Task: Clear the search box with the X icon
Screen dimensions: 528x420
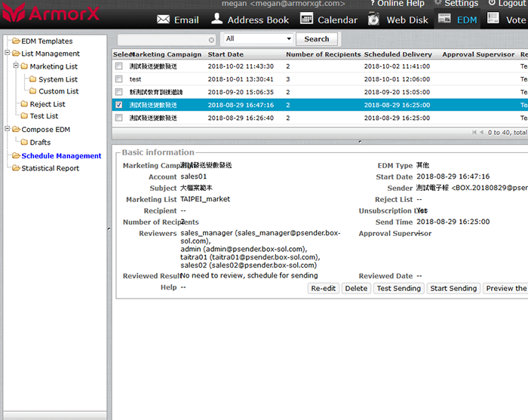Action: (211, 39)
